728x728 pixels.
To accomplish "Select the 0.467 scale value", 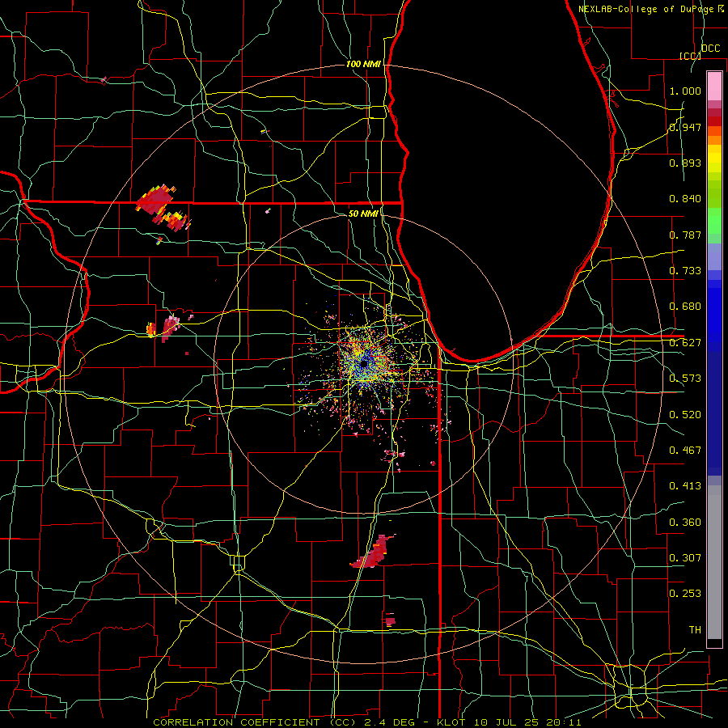I will click(685, 451).
